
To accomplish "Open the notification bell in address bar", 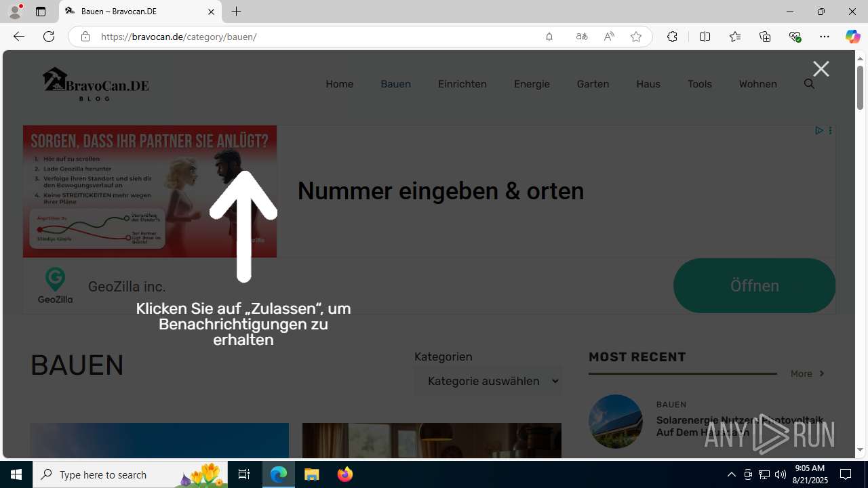I will (549, 37).
